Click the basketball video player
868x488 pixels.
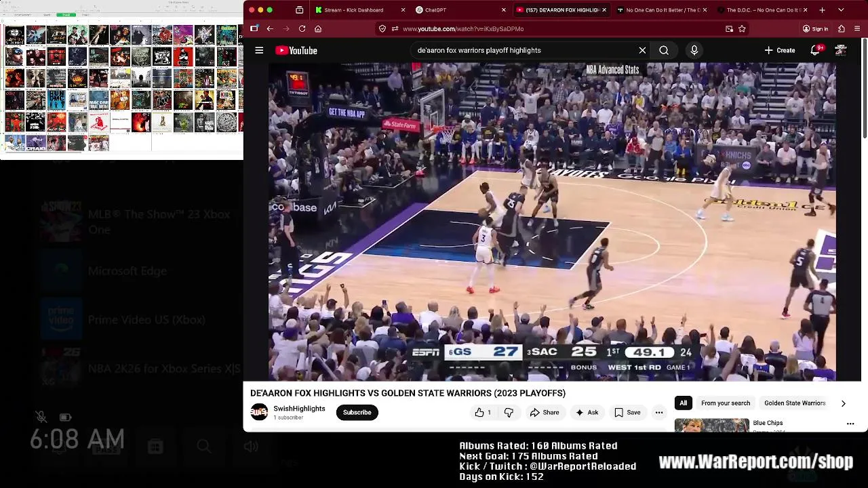click(x=552, y=222)
